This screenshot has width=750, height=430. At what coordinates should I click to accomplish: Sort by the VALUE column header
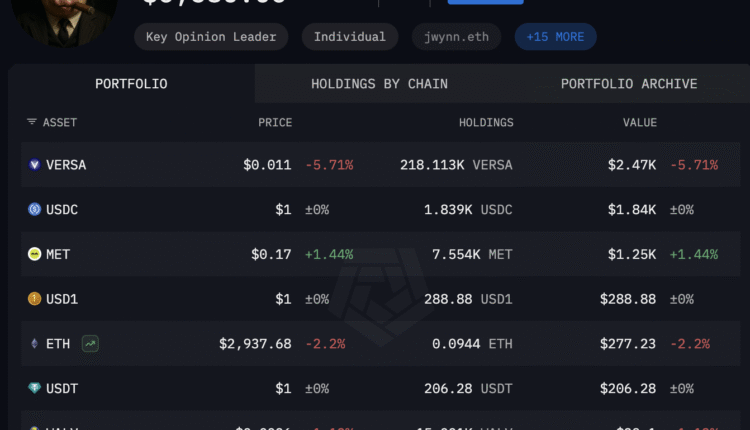pyautogui.click(x=640, y=123)
